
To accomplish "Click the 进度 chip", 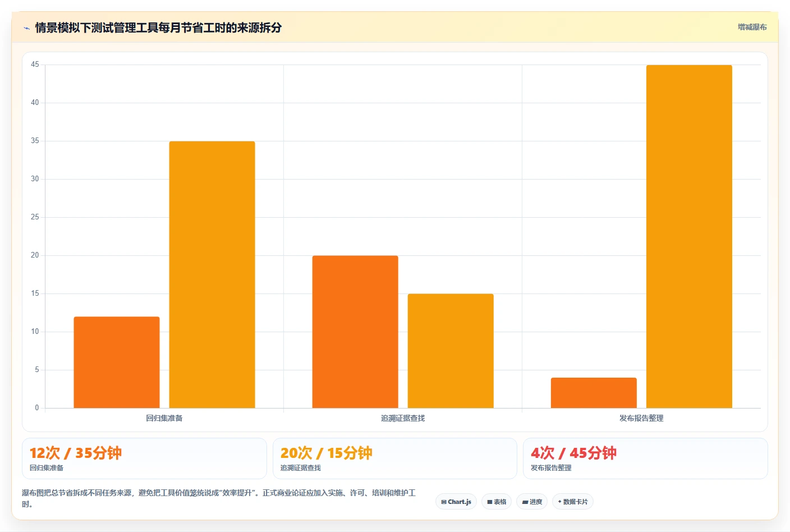I will click(532, 502).
